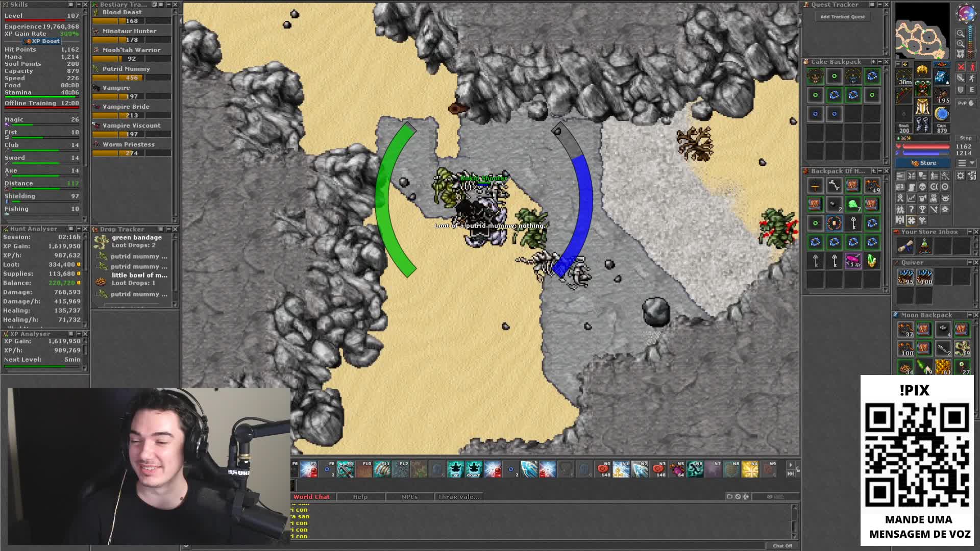The width and height of the screenshot is (980, 551).
Task: Select the boots equipment slot
Action: coord(922,124)
